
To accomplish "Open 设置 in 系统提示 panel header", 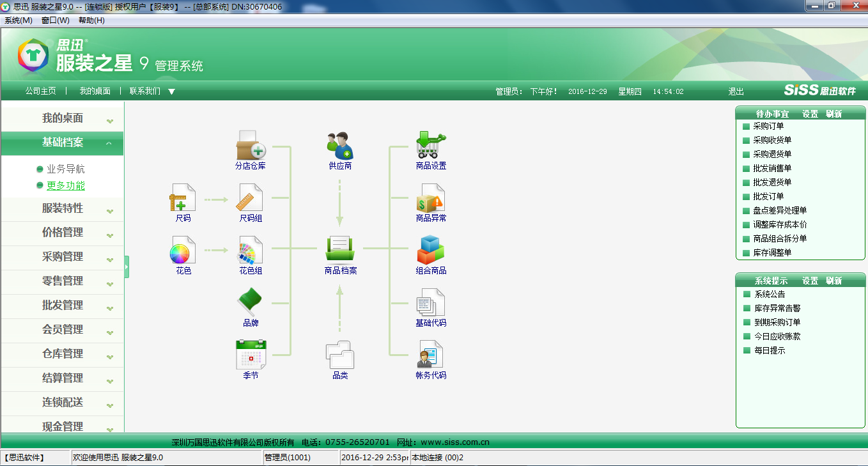I will 810,281.
